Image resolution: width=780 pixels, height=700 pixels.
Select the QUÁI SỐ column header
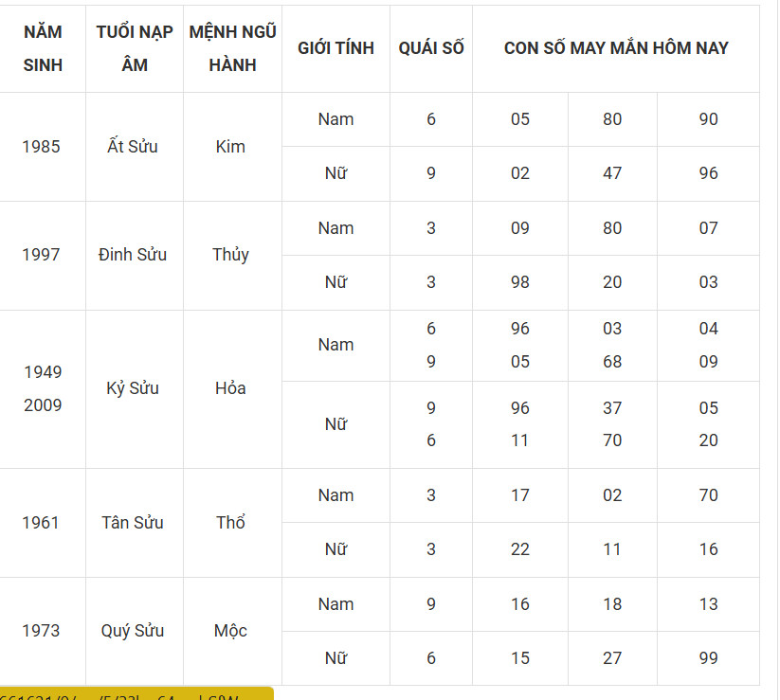[x=431, y=48]
